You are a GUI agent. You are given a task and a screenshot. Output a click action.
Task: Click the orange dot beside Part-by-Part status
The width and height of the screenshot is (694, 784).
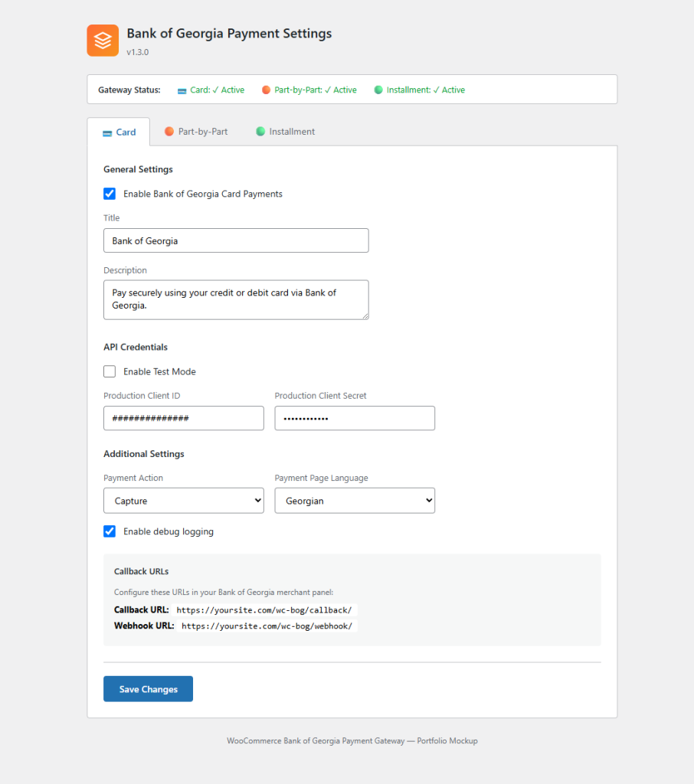(x=267, y=90)
